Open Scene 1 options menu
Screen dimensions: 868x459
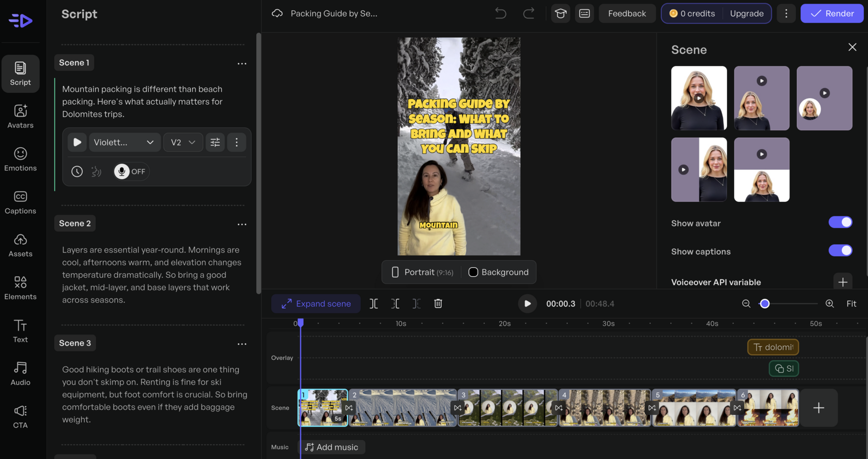pyautogui.click(x=242, y=64)
